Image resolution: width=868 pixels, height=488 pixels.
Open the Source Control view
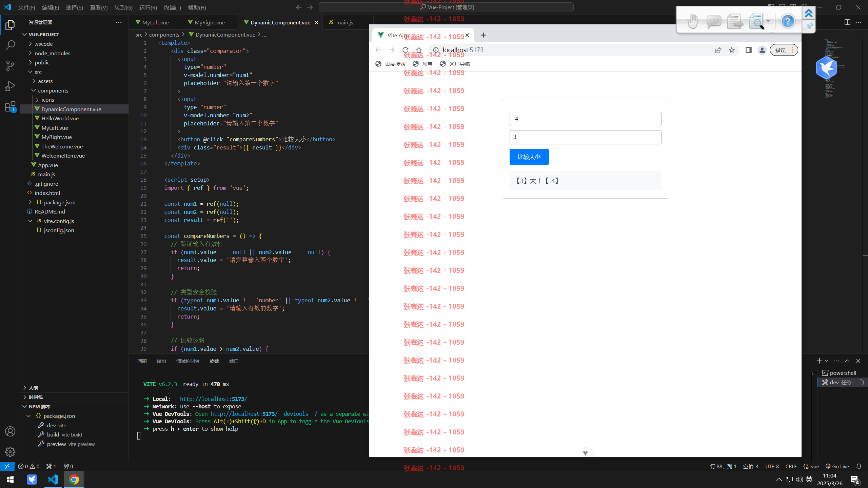pyautogui.click(x=10, y=66)
